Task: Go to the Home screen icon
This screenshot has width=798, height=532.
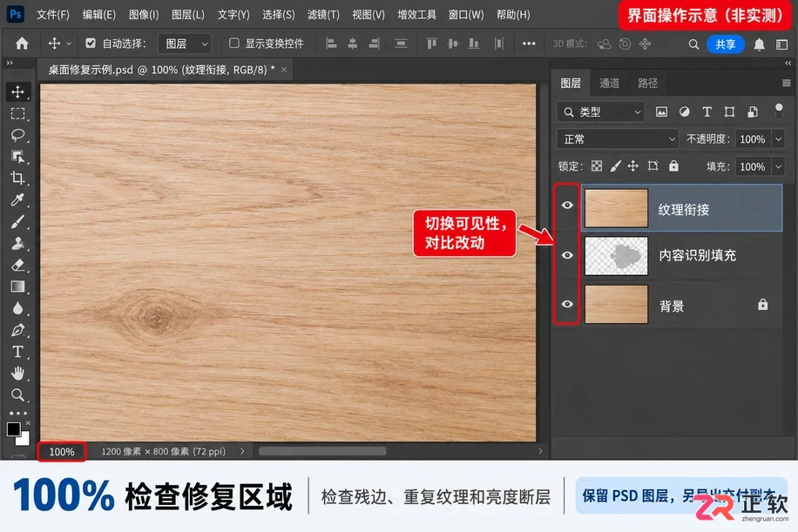Action: 22,44
